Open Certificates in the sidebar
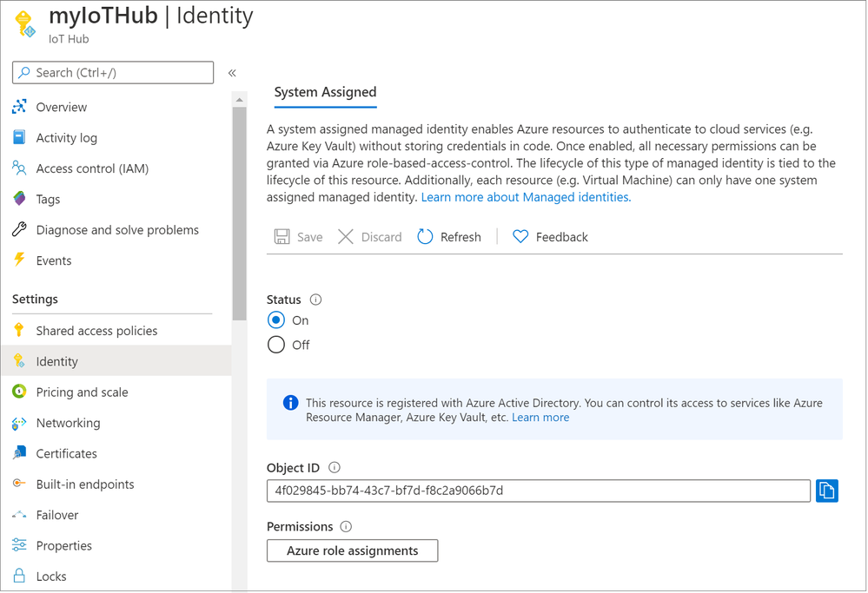868x593 pixels. click(66, 453)
